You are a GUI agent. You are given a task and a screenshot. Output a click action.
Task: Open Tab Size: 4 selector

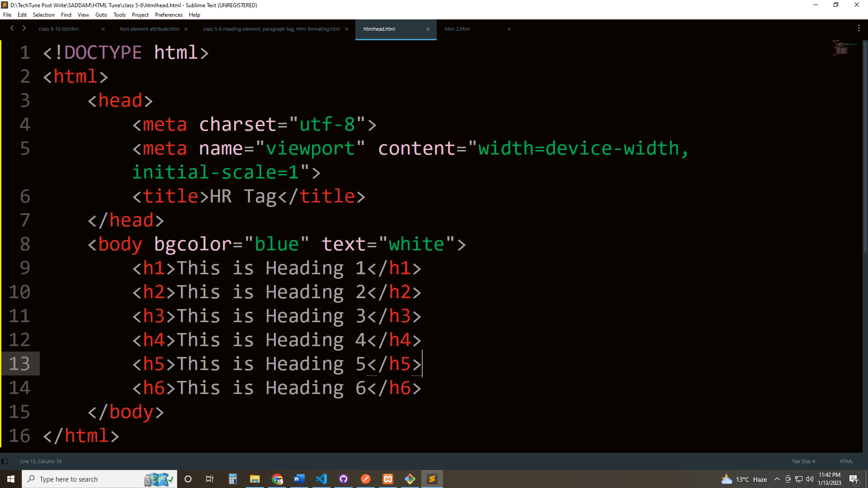[803, 461]
